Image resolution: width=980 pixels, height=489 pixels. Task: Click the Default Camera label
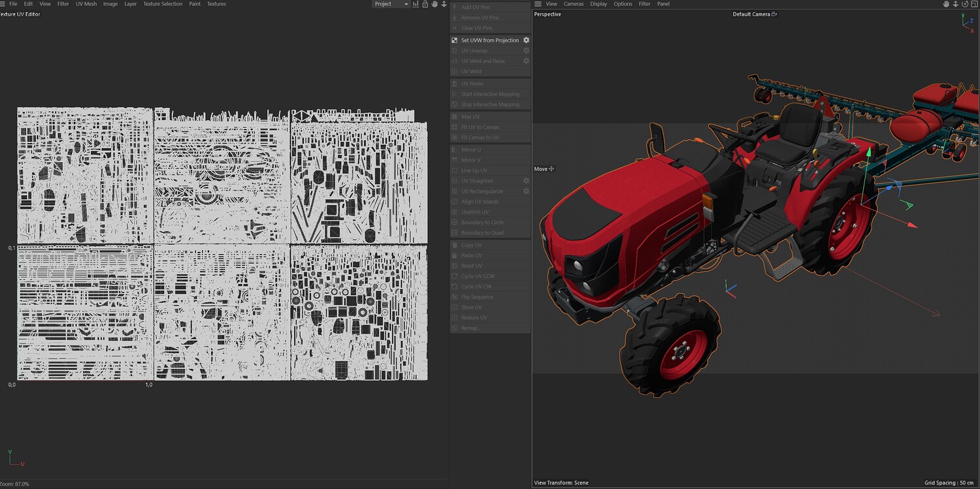(x=751, y=14)
